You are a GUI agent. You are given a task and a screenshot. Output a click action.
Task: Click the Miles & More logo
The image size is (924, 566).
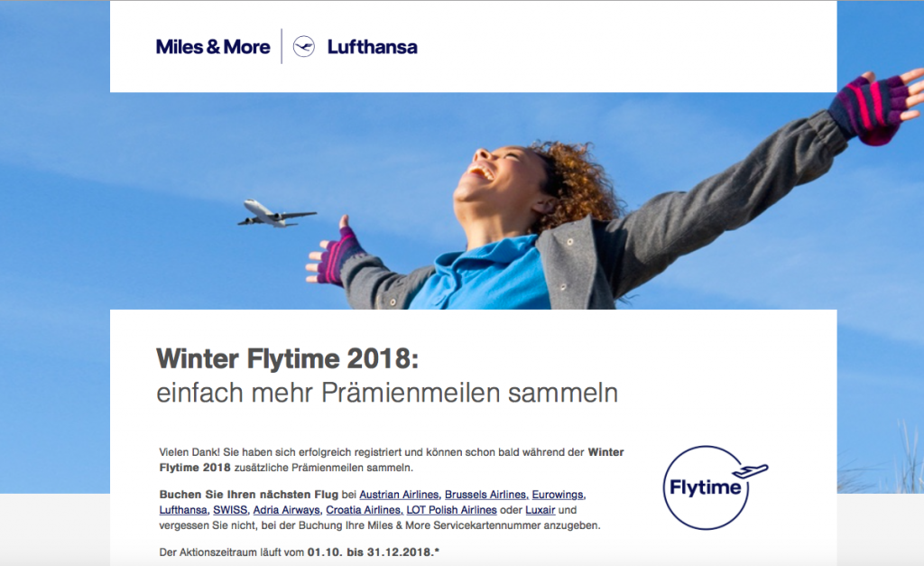pos(213,47)
